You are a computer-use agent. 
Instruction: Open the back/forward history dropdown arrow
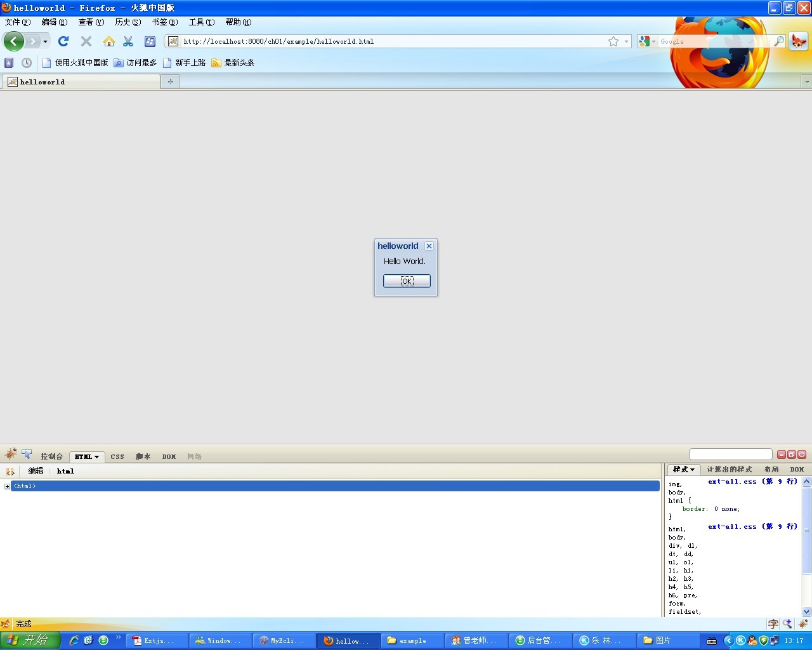[x=45, y=41]
